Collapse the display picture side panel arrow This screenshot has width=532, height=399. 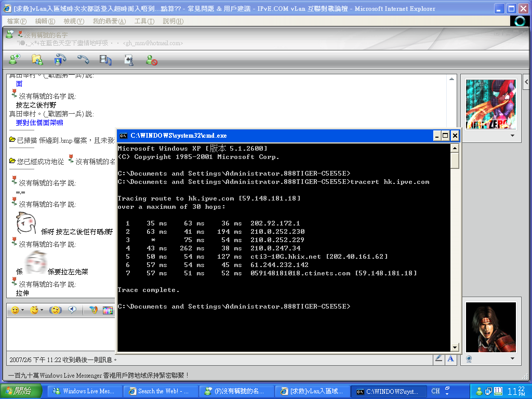click(526, 82)
